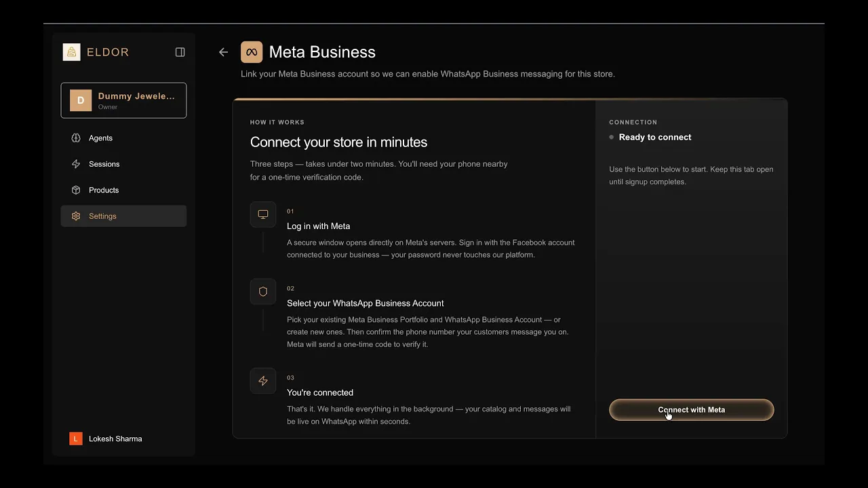Open the Products section

tap(123, 190)
